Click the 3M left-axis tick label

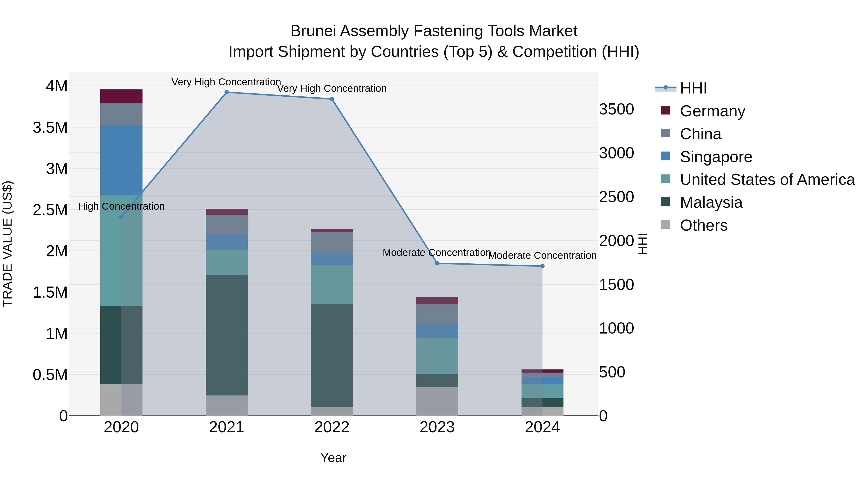(57, 169)
